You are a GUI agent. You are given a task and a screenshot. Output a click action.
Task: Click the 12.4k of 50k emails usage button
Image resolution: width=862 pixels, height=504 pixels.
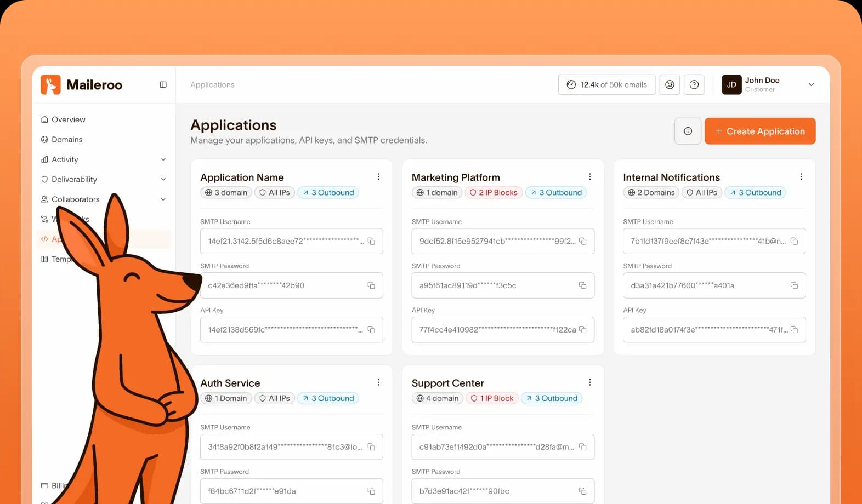pos(607,84)
